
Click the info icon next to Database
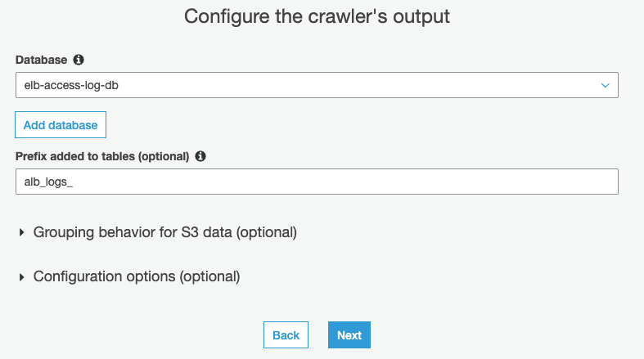click(79, 60)
